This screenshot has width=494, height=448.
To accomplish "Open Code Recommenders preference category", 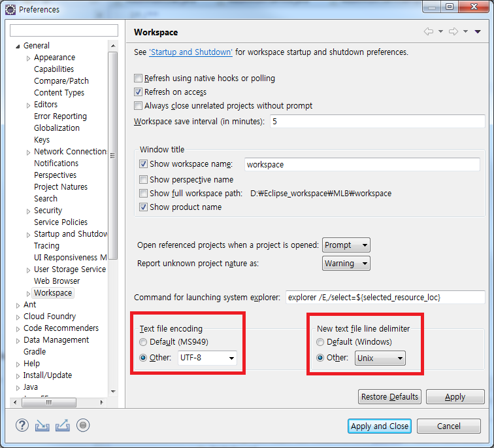I will pyautogui.click(x=61, y=328).
